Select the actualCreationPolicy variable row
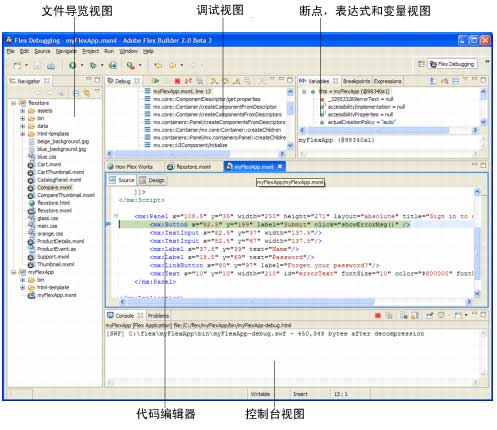Screen dimensions: 497x430 tap(361, 122)
